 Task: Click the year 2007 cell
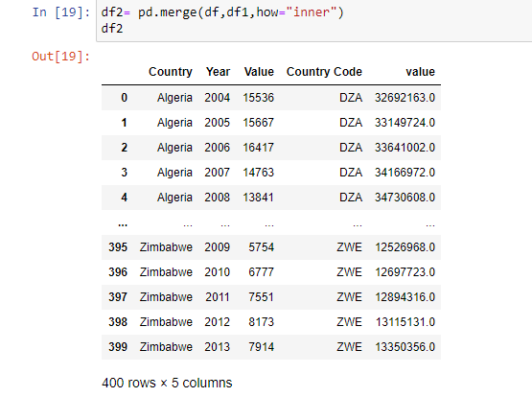click(218, 173)
